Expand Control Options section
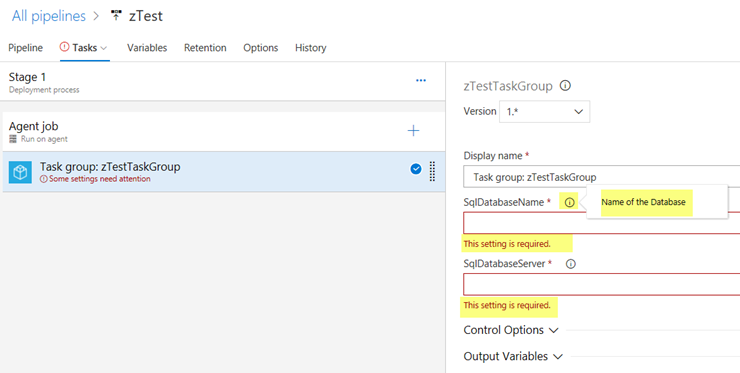This screenshot has height=373, width=740. point(511,330)
